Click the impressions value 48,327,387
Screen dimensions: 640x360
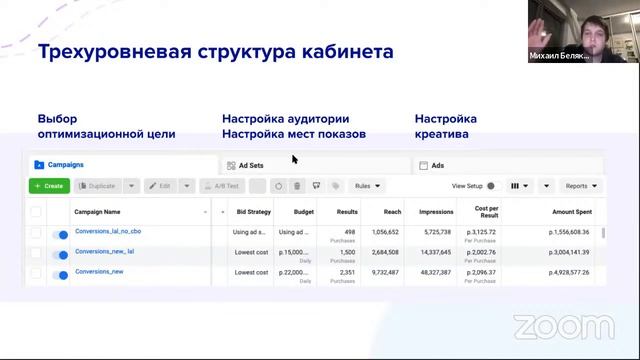(436, 272)
